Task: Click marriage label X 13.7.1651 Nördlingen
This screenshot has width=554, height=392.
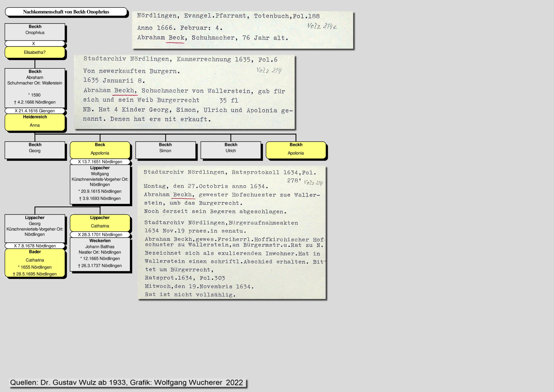Action: click(x=100, y=162)
